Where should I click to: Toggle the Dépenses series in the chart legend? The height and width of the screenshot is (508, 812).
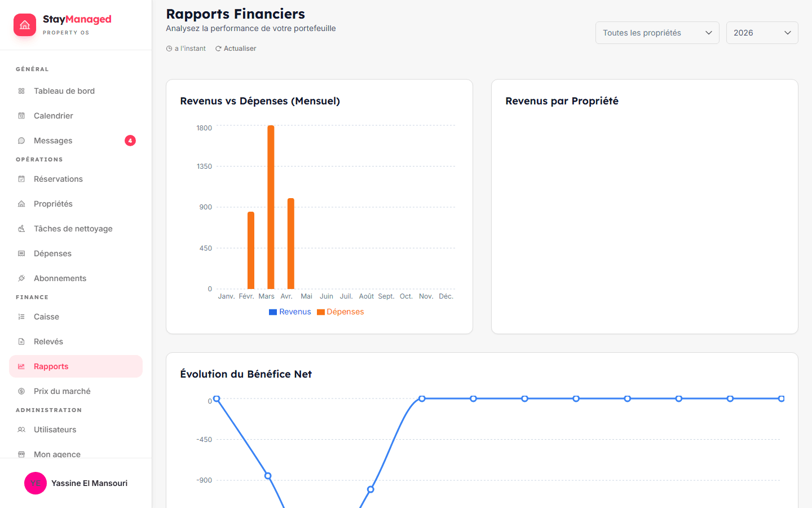pyautogui.click(x=340, y=312)
